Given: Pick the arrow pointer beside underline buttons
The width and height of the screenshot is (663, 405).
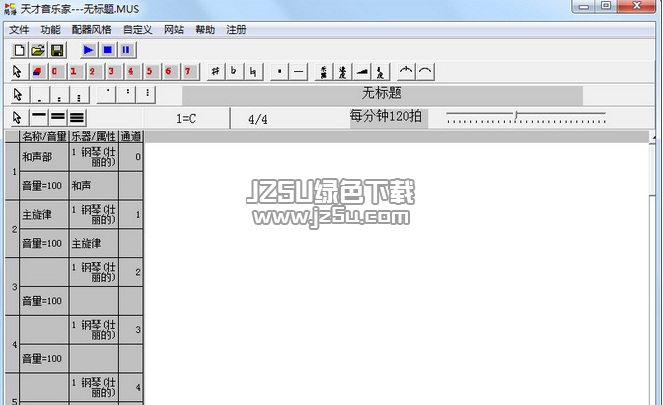Looking at the screenshot, I should pyautogui.click(x=17, y=118).
